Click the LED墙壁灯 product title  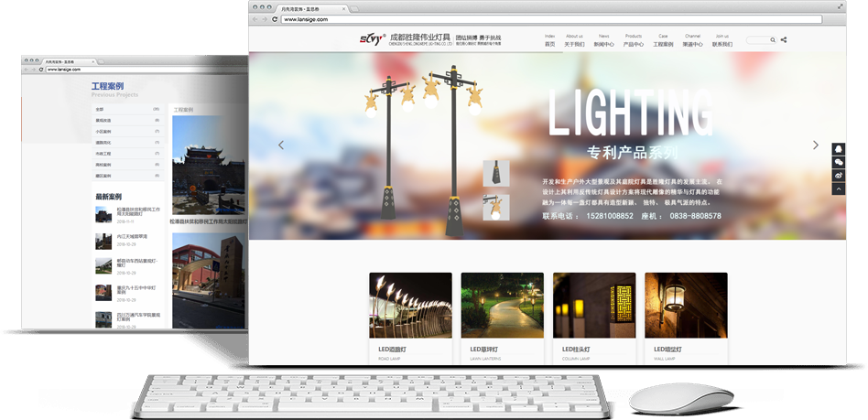[667, 350]
